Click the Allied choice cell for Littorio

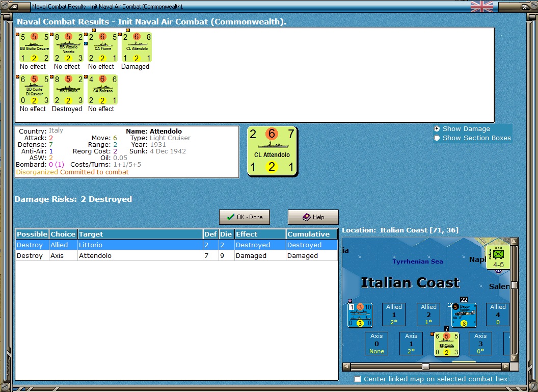tap(63, 245)
